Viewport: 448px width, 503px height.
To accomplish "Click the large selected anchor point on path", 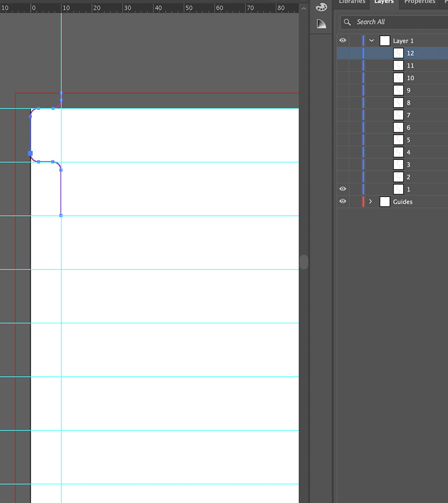I will coord(31,153).
